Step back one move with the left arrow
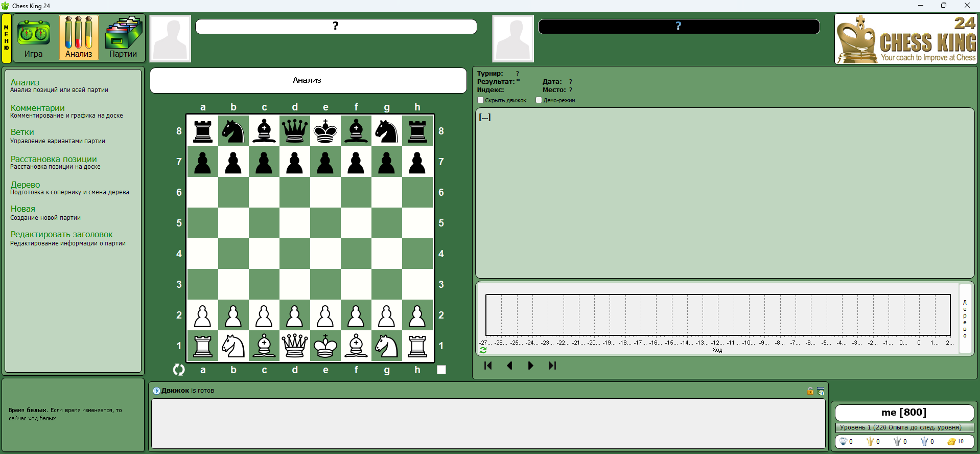980x454 pixels. click(x=509, y=366)
